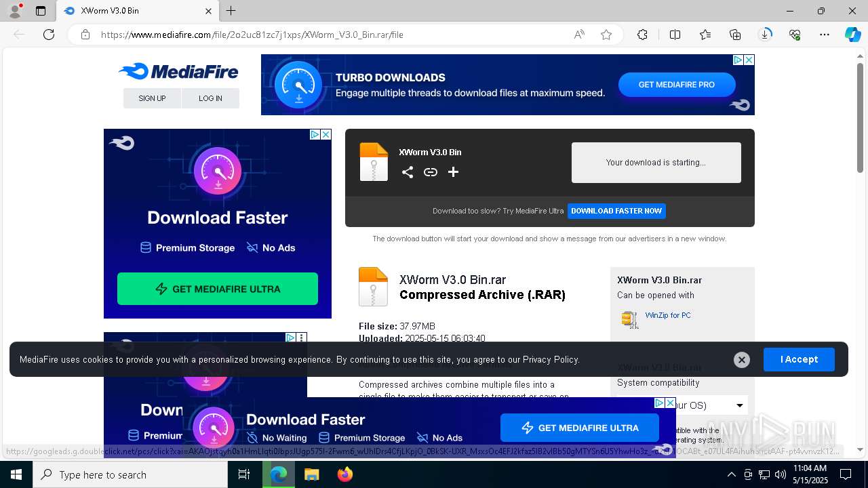Add this page to favorites

(x=606, y=35)
